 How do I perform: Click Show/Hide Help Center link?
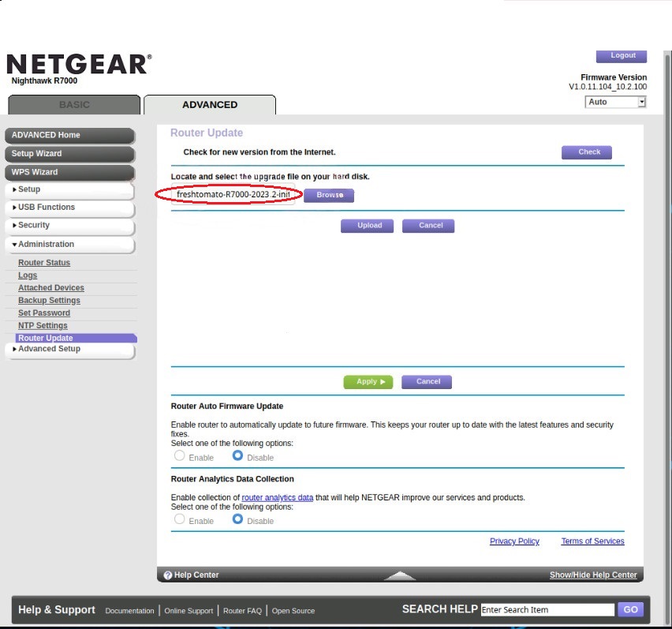(593, 575)
